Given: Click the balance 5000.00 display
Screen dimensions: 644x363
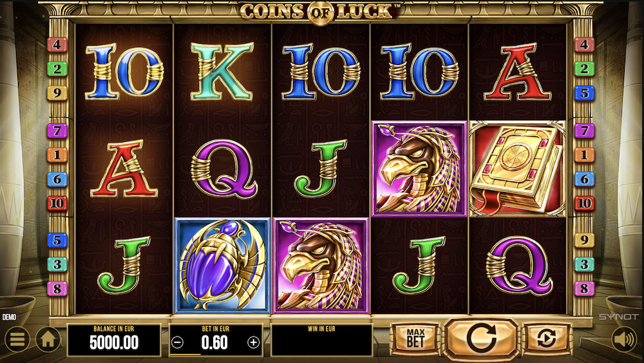Looking at the screenshot, I should 114,340.
